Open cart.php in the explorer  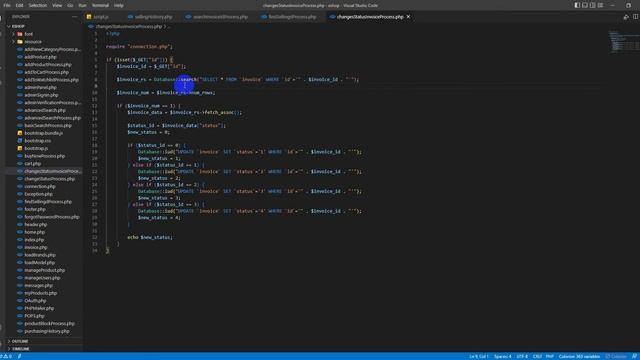[32, 164]
